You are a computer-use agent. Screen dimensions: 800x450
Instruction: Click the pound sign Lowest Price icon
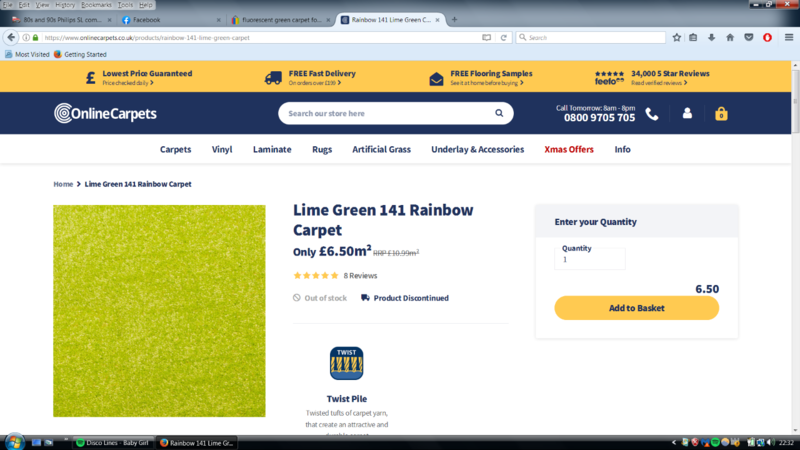[90, 78]
